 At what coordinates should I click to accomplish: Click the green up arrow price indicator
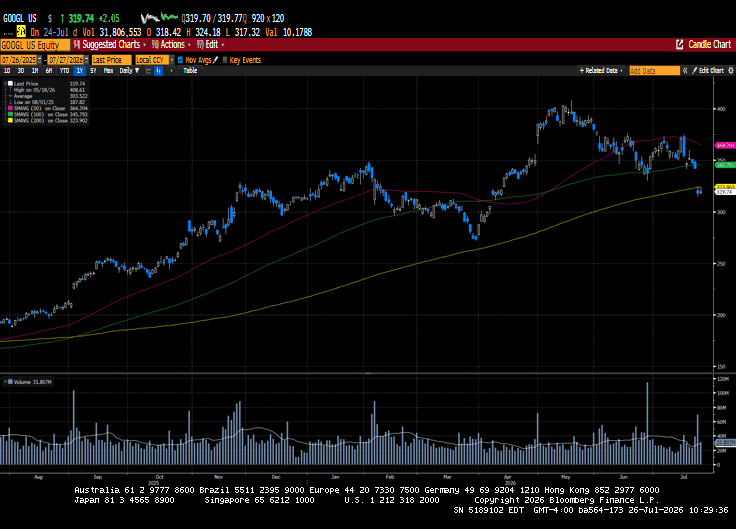[62, 18]
